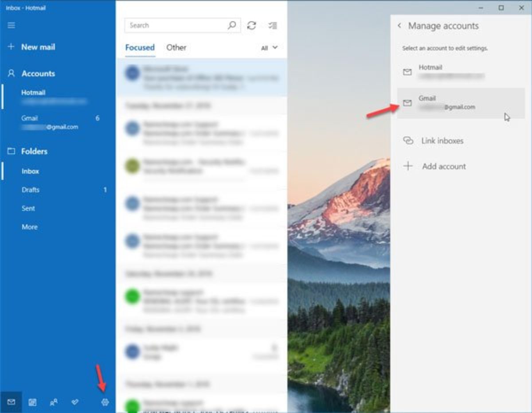Click Drafts count 1

coord(105,190)
